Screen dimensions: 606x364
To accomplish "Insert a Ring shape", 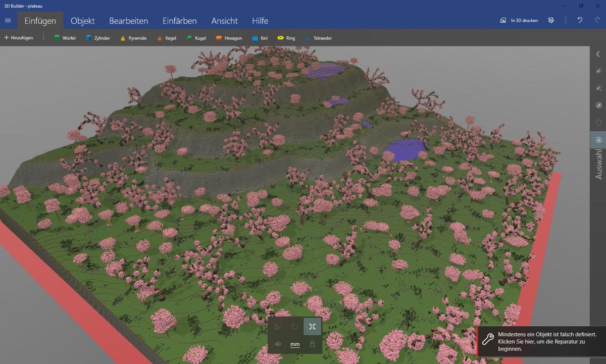I will point(286,38).
